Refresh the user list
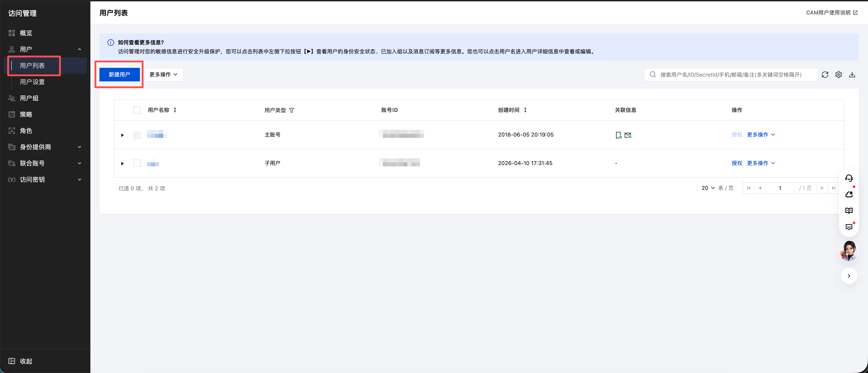The image size is (868, 373). [x=825, y=74]
